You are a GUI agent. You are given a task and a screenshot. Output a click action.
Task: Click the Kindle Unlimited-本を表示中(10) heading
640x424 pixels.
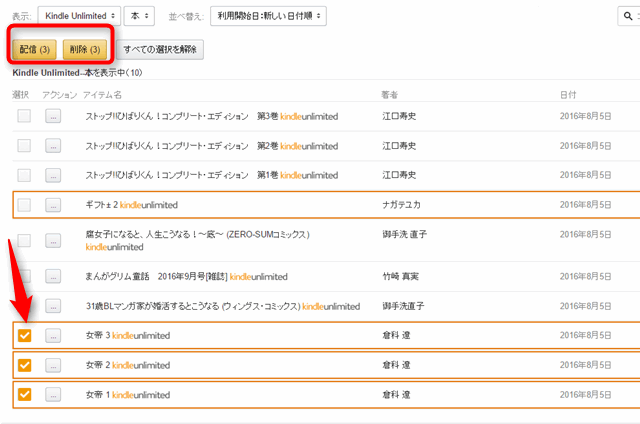(x=77, y=73)
